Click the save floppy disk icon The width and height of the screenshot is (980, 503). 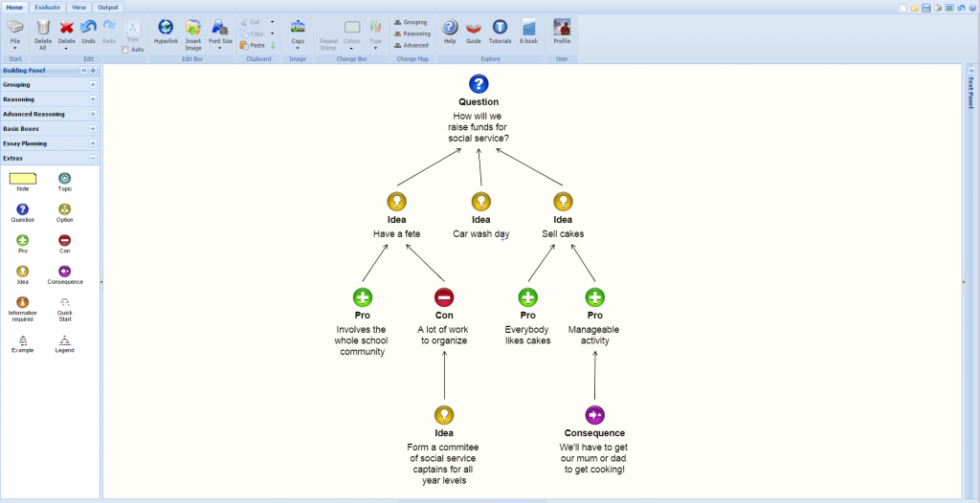coord(926,8)
